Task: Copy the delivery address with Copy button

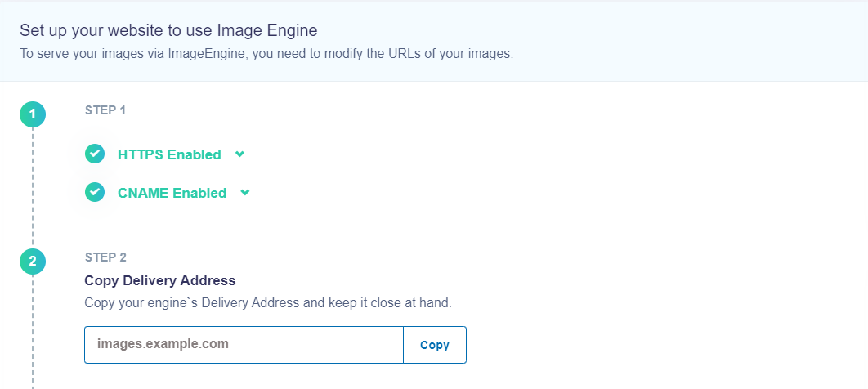Action: coord(435,345)
